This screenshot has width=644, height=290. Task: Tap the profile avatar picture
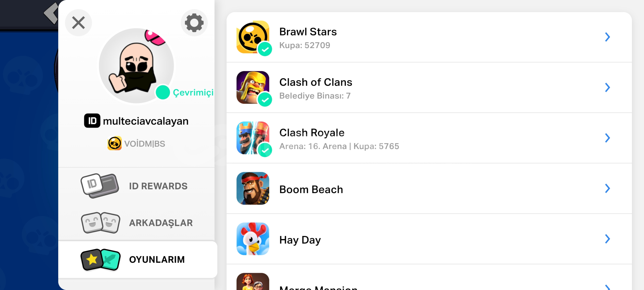(x=136, y=66)
